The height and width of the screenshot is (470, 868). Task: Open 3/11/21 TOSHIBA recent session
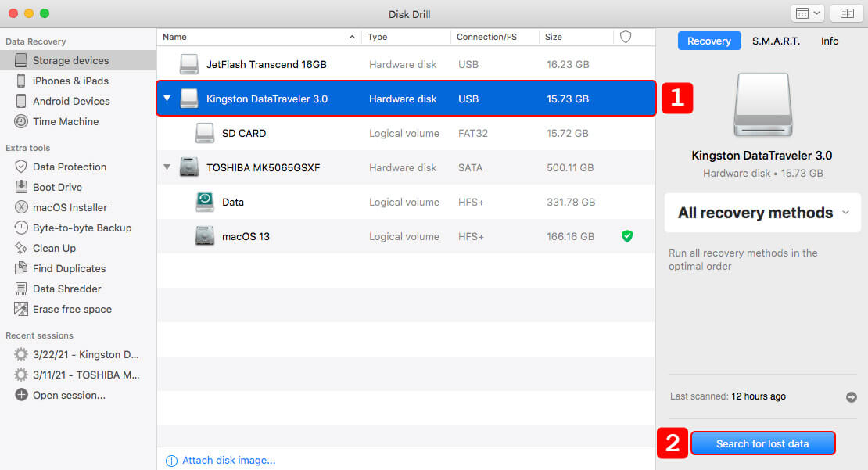pyautogui.click(x=86, y=375)
